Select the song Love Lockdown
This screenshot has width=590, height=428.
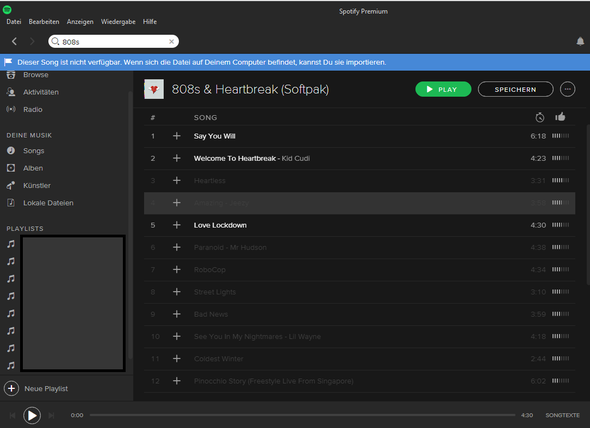point(220,225)
